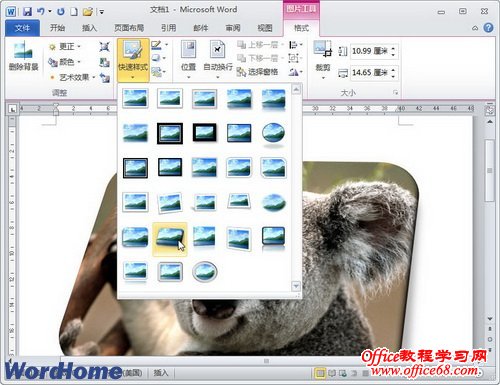500x385 pixels.
Task: Click the Picture Border pencil icon
Action: pos(156,45)
